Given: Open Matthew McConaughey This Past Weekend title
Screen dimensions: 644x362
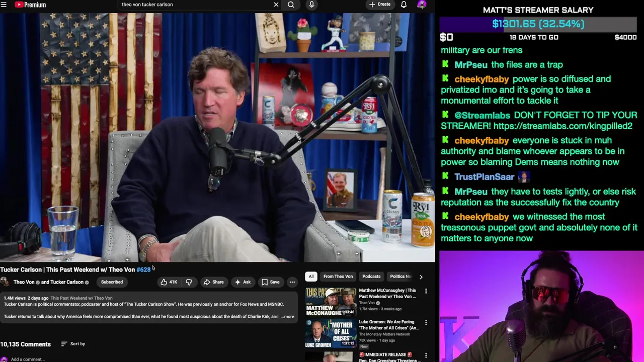Looking at the screenshot, I should [387, 294].
